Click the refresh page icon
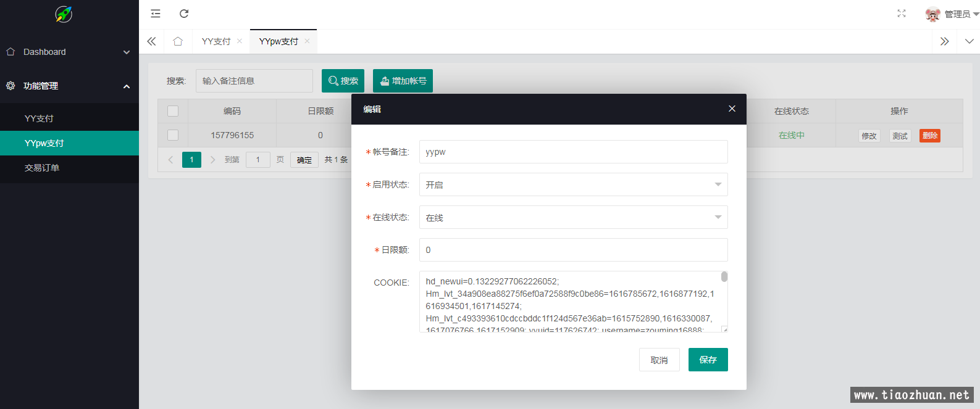The width and height of the screenshot is (980, 409). [x=184, y=14]
